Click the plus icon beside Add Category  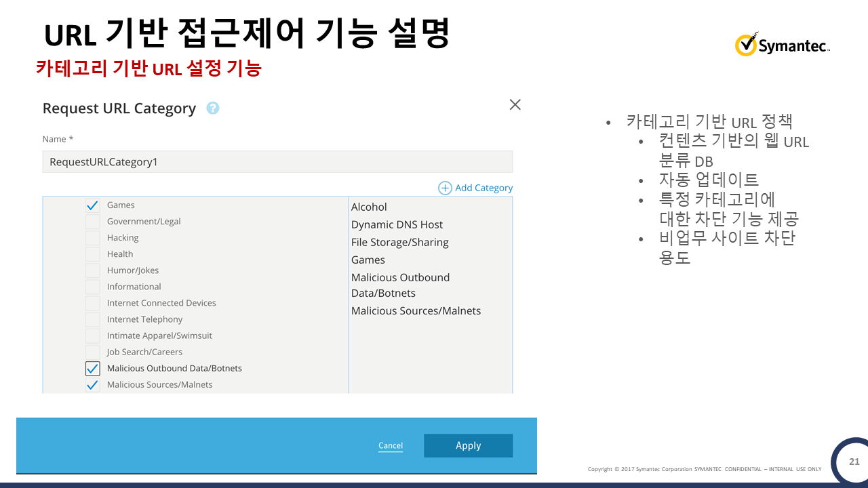tap(445, 188)
